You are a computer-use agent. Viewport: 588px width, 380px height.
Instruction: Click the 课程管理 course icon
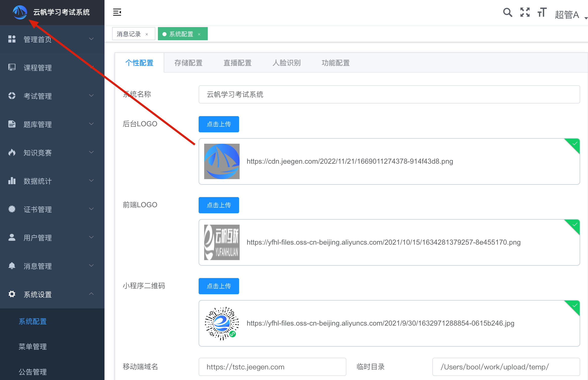(12, 67)
